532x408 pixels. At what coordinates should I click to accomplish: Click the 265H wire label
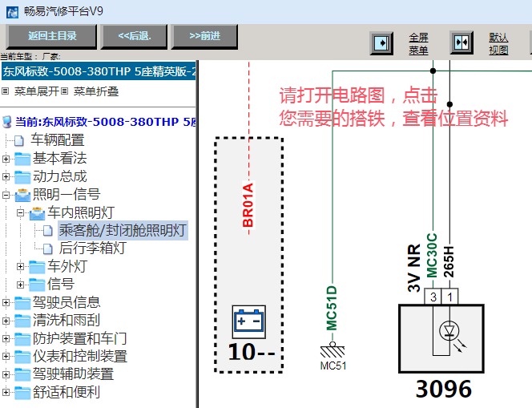[449, 261]
